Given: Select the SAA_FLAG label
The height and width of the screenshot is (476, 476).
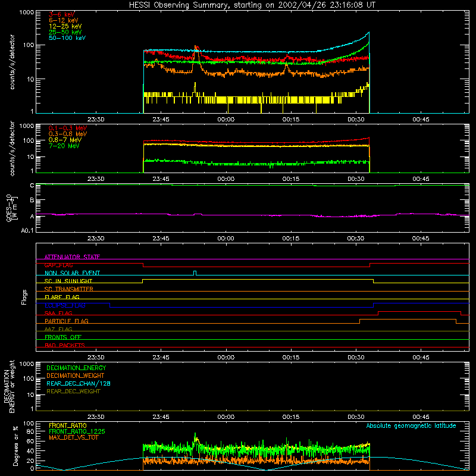Looking at the screenshot, I should [58, 313].
